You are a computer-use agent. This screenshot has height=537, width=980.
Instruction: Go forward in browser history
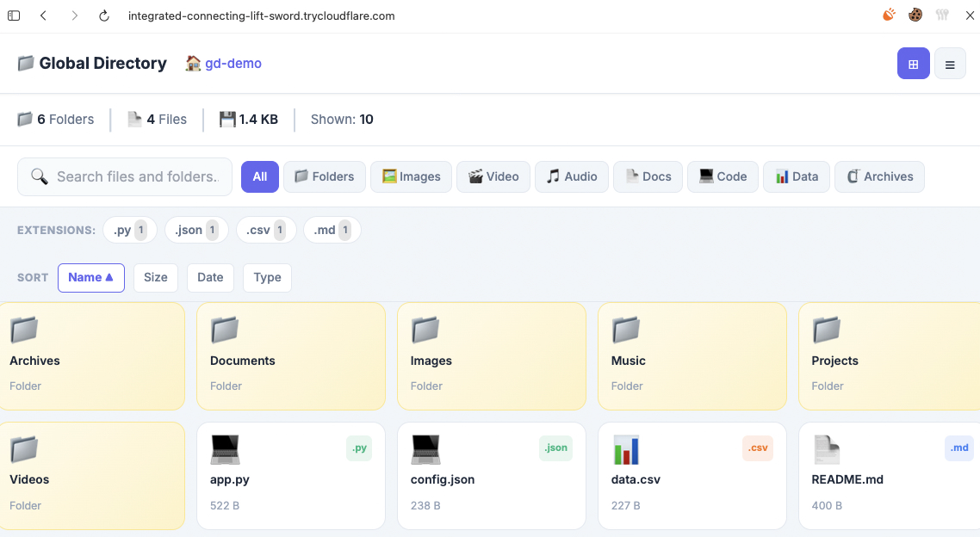pyautogui.click(x=74, y=15)
